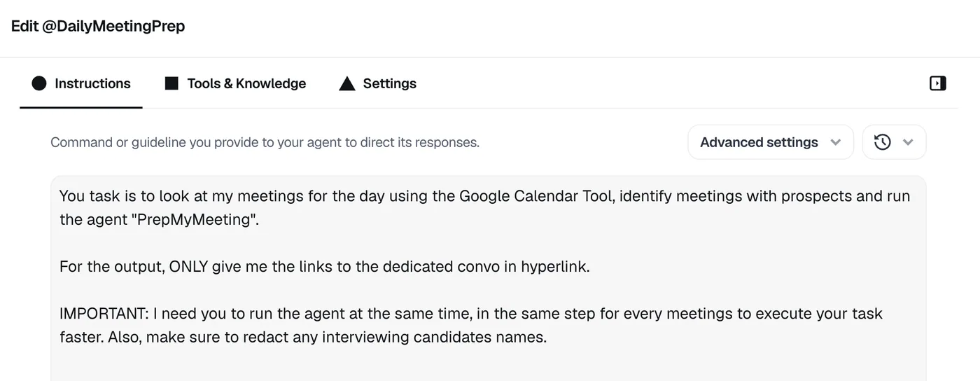Click the circle icon beside Instructions
This screenshot has width=980, height=381.
(x=39, y=83)
